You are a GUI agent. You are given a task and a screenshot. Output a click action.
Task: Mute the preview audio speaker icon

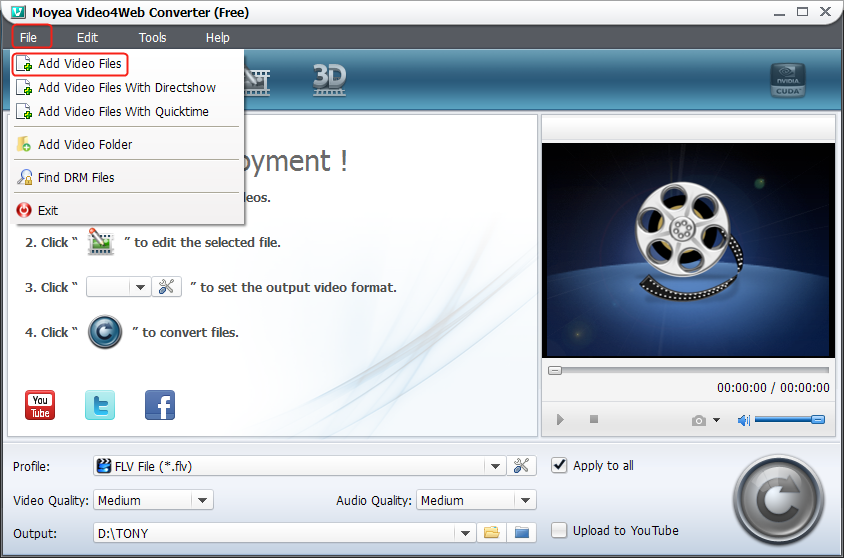(743, 420)
